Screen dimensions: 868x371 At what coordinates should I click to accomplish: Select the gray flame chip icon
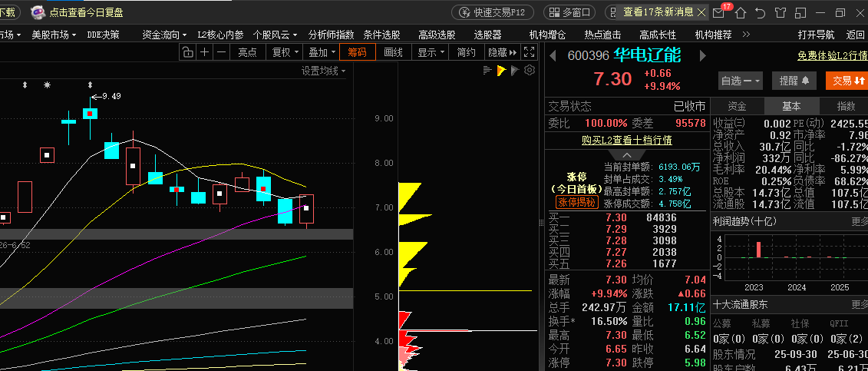515,70
